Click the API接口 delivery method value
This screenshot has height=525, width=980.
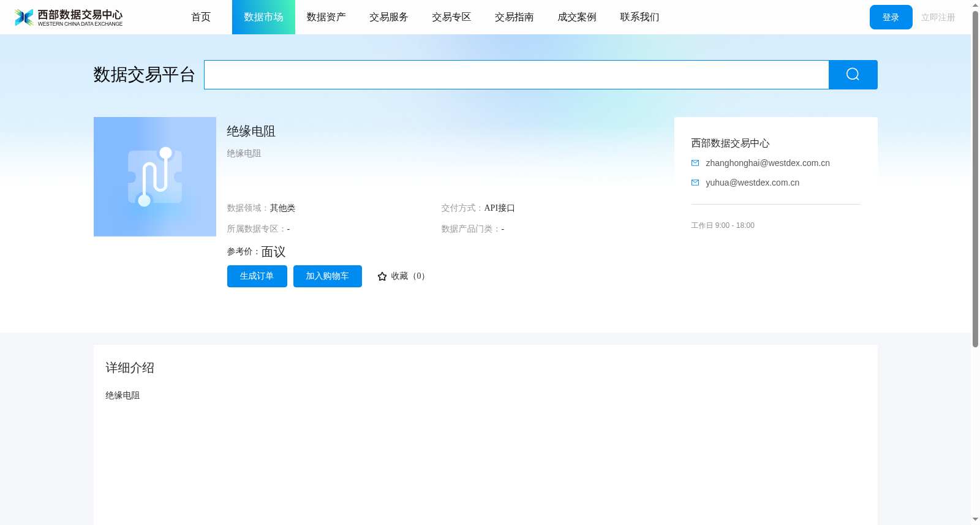pos(500,208)
